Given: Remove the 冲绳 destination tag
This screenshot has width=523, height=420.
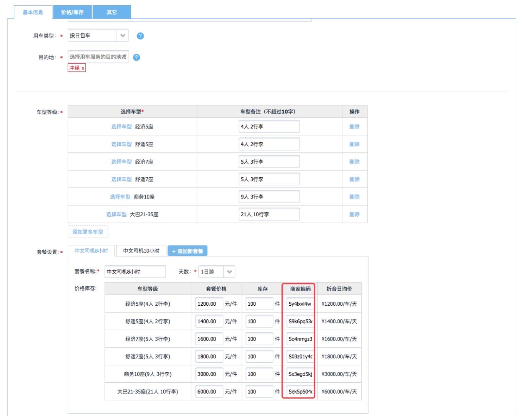Looking at the screenshot, I should point(83,68).
